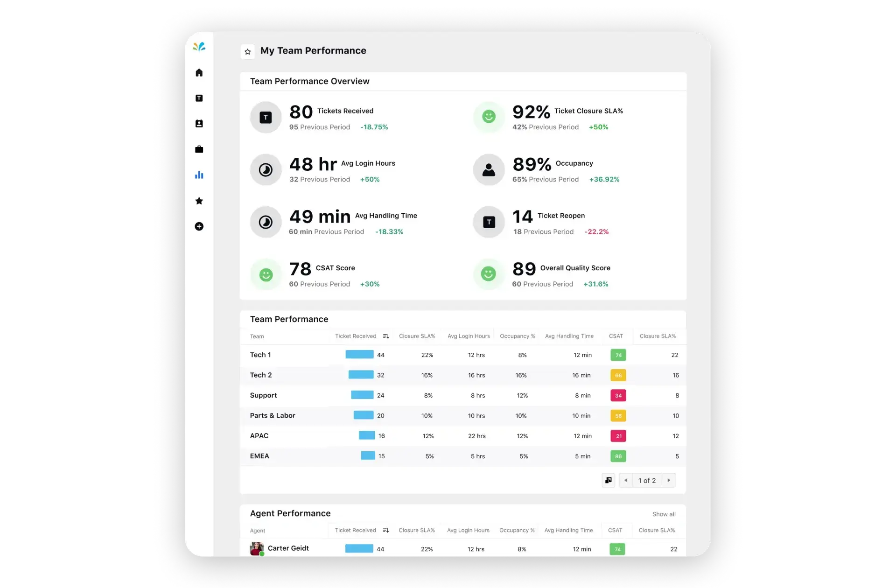Expand to next page using right chevron
This screenshot has width=896, height=588.
[669, 480]
